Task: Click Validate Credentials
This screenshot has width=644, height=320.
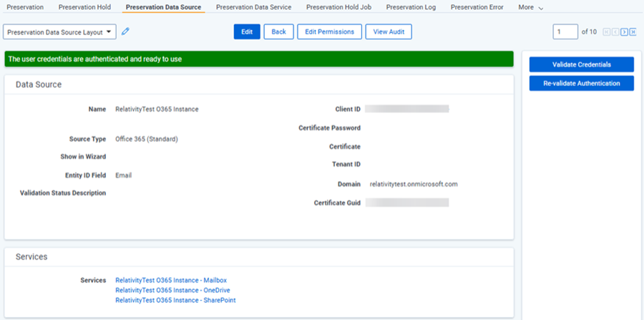Action: [x=582, y=64]
